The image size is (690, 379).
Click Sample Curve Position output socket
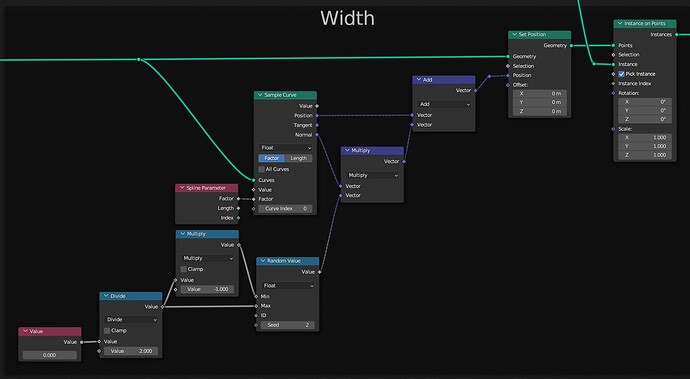[317, 116]
